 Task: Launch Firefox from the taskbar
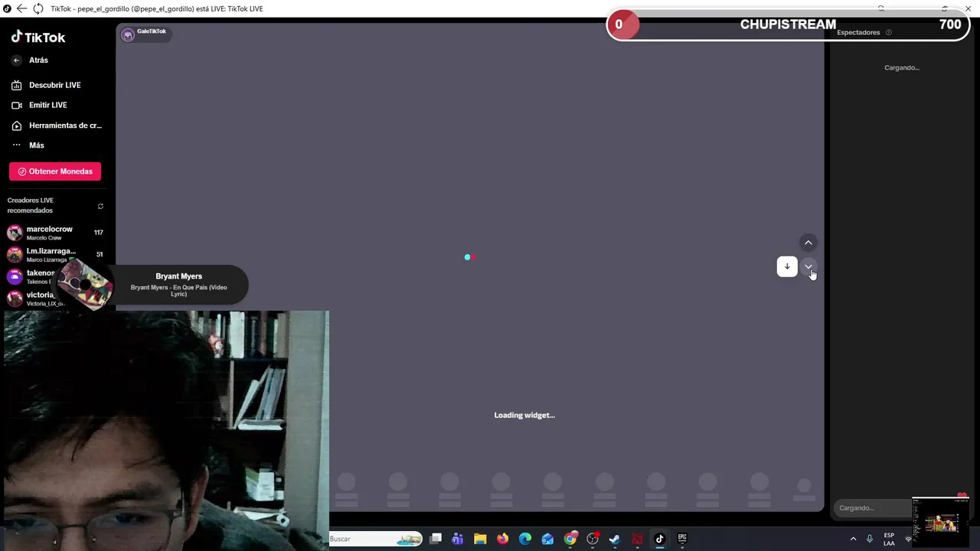tap(502, 539)
